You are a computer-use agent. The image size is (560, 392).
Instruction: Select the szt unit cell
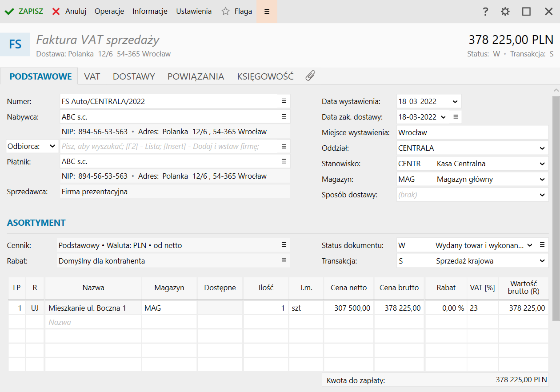pos(306,308)
